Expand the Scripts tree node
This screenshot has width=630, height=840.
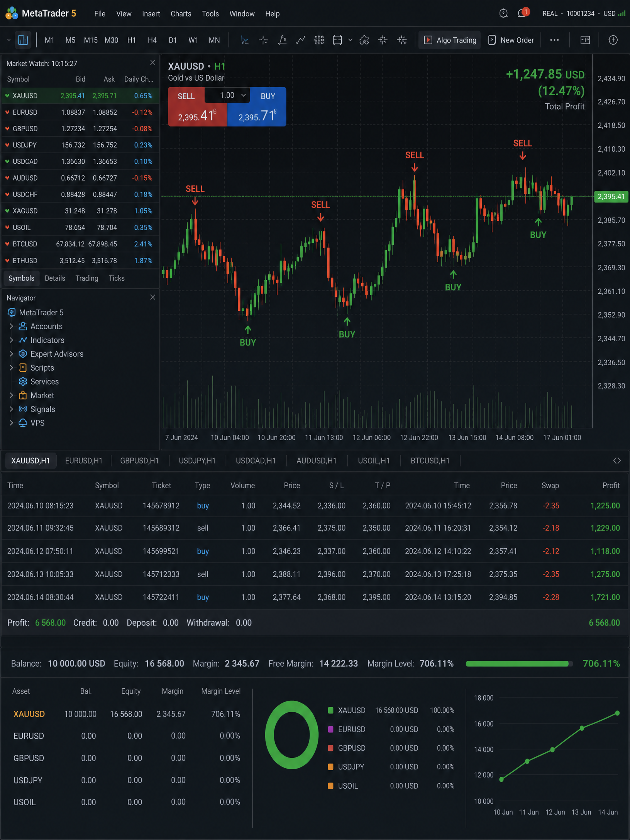pyautogui.click(x=11, y=368)
